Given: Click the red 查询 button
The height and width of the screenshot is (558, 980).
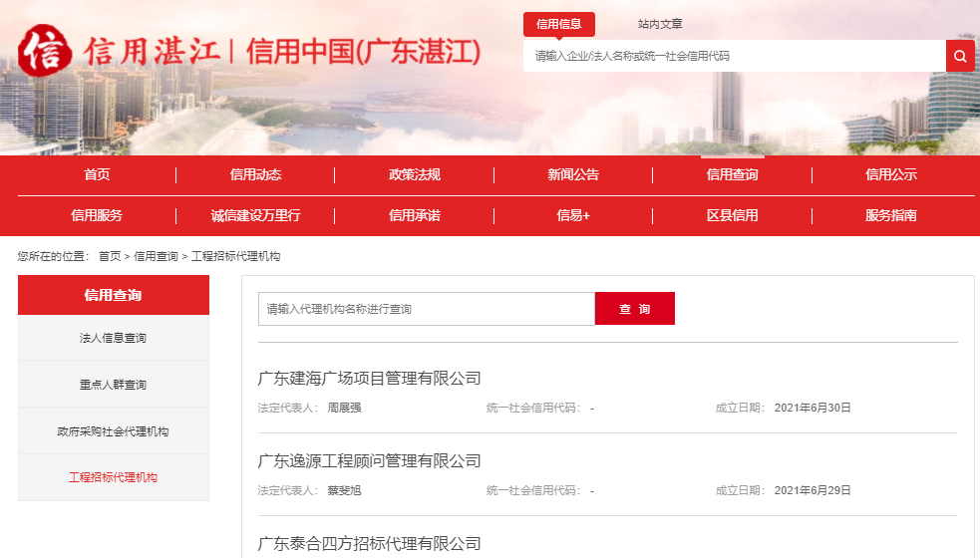Looking at the screenshot, I should pyautogui.click(x=634, y=309).
